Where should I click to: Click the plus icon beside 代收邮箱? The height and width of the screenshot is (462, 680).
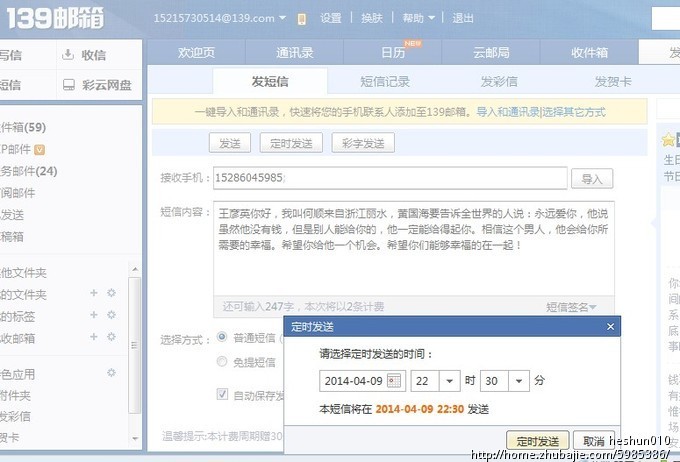click(94, 337)
